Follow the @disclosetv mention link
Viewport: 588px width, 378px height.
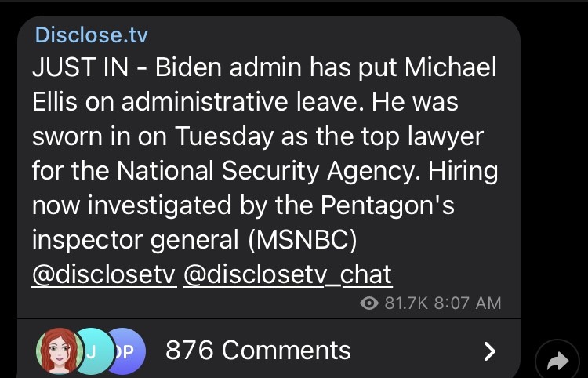(103, 275)
